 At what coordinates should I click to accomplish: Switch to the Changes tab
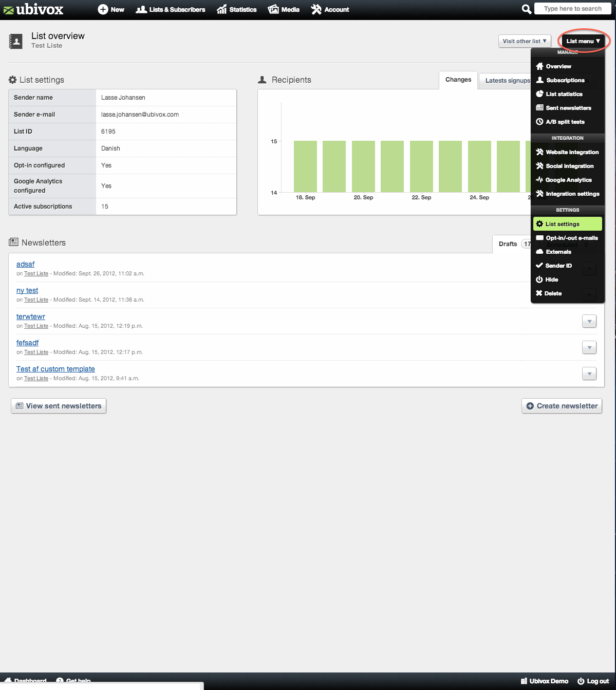458,80
